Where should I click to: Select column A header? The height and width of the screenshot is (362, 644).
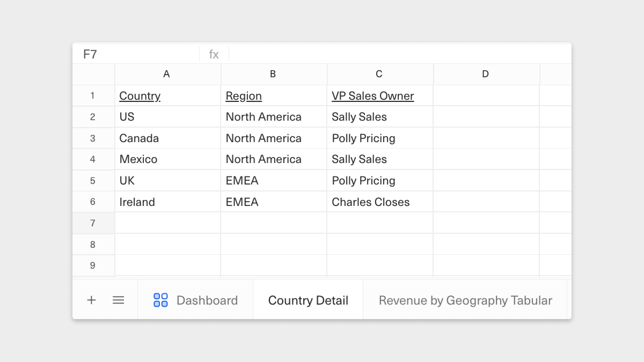click(167, 74)
